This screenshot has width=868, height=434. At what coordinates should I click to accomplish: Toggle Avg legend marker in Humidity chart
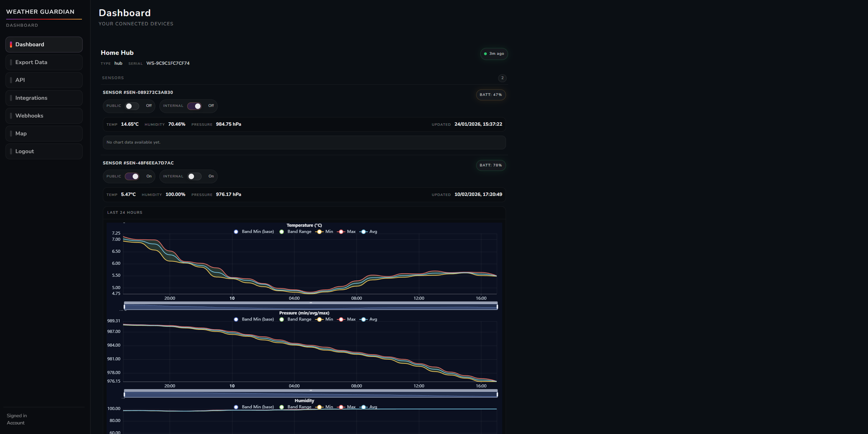(x=364, y=407)
